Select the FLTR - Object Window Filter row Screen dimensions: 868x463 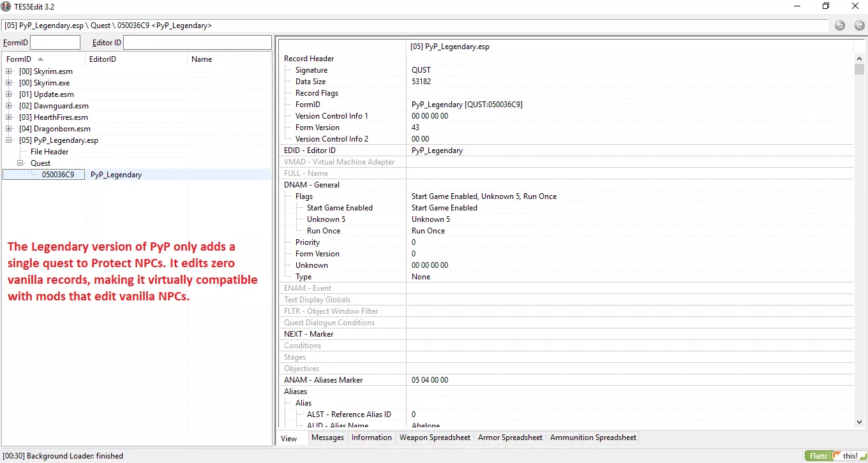coord(566,311)
